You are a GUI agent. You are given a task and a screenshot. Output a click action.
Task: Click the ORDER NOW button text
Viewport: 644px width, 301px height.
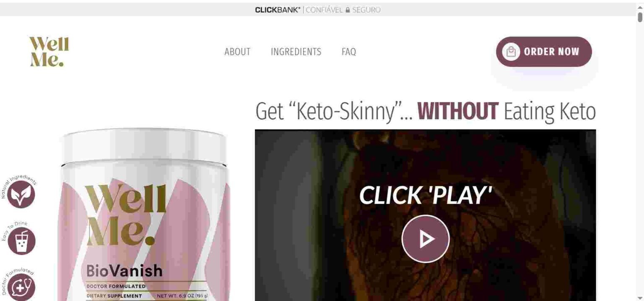tap(551, 52)
